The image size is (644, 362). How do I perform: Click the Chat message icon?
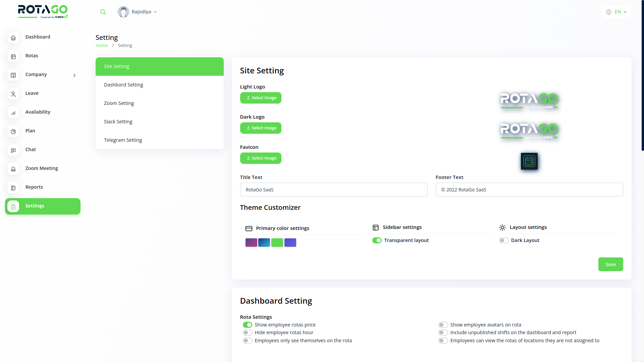[13, 150]
